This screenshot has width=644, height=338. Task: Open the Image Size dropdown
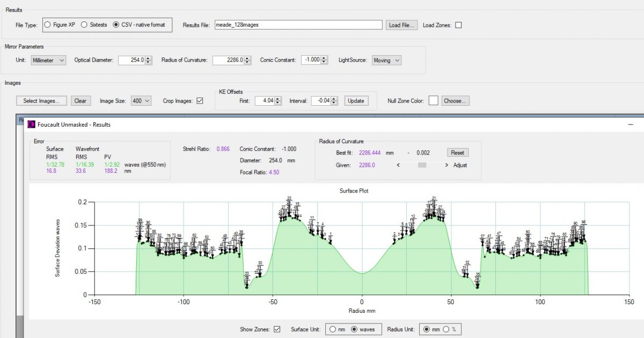click(x=141, y=101)
